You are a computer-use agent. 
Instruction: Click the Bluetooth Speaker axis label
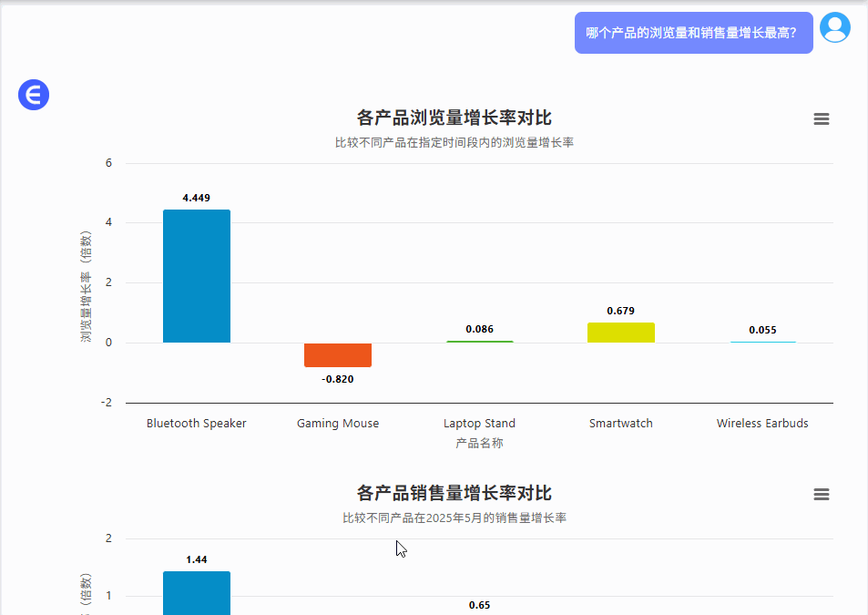197,424
